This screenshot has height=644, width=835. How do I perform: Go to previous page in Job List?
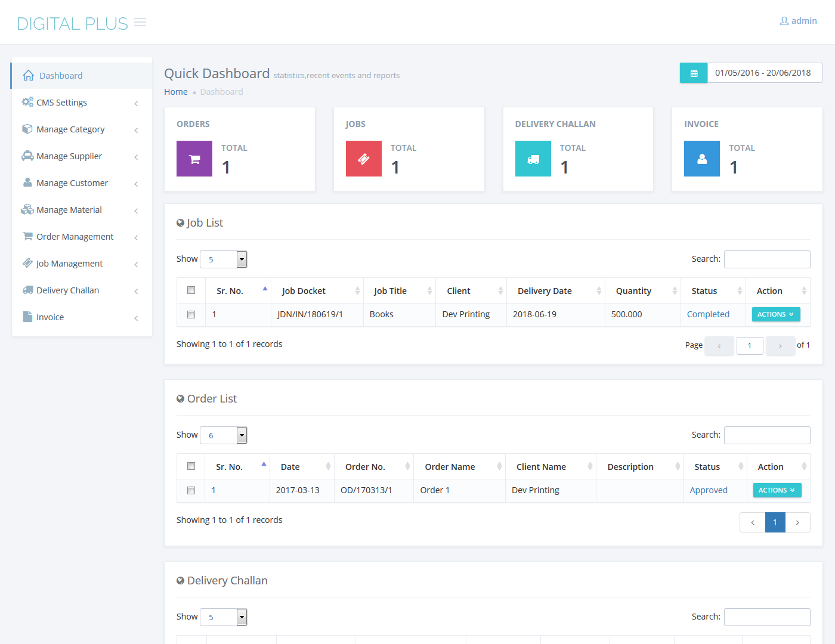pos(719,346)
